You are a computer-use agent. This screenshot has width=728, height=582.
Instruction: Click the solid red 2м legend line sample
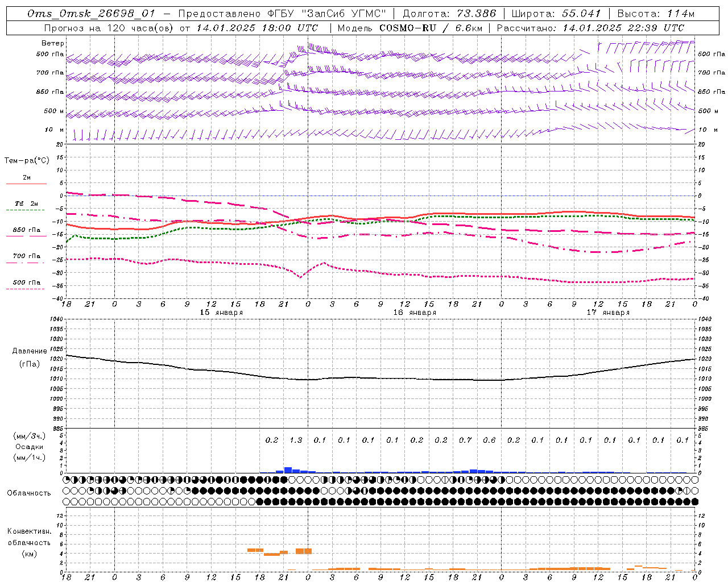coord(26,184)
